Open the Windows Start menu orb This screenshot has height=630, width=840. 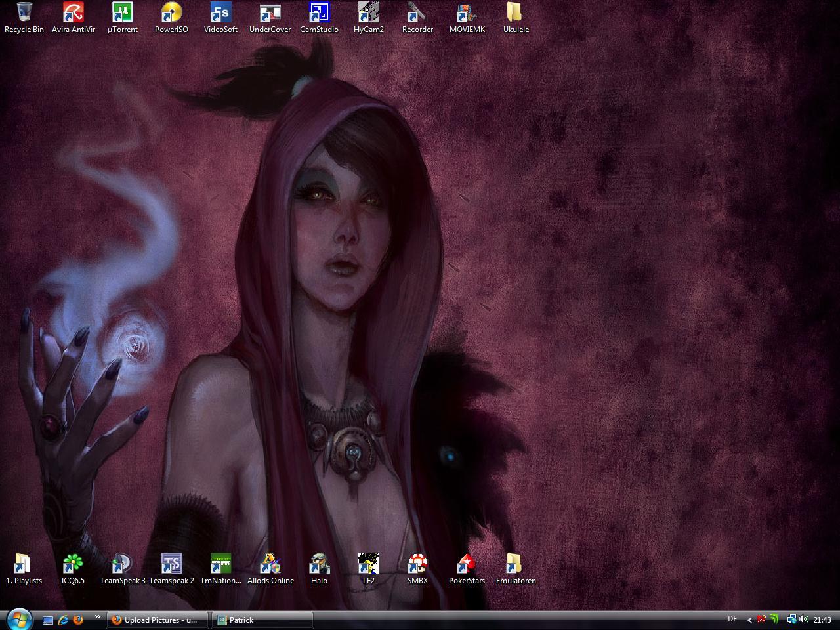18,619
